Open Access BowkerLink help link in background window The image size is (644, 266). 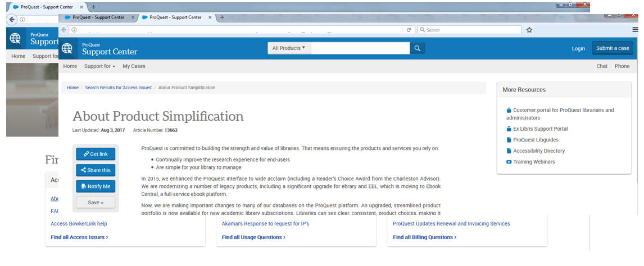point(79,224)
